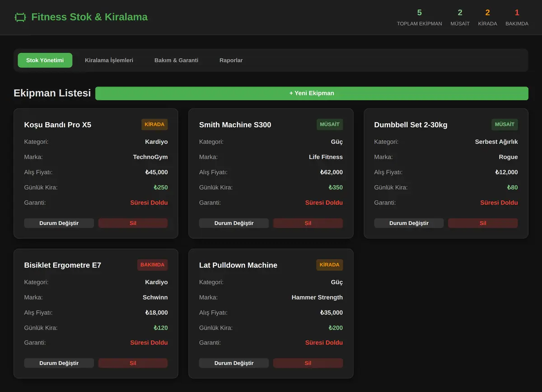Select the MÜSAİT stat in header
Screen dimensions: 542x392
click(x=460, y=18)
